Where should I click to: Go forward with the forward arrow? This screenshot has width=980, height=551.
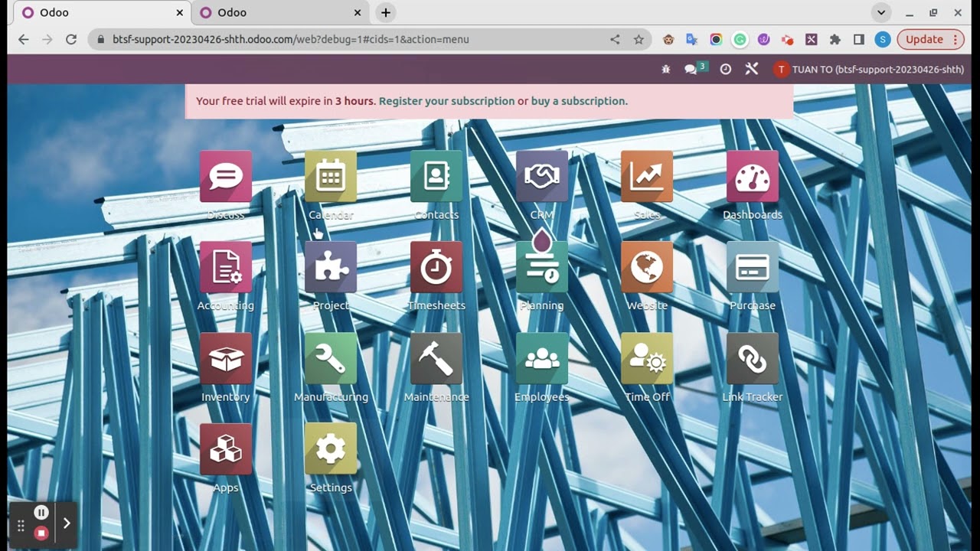tap(47, 39)
